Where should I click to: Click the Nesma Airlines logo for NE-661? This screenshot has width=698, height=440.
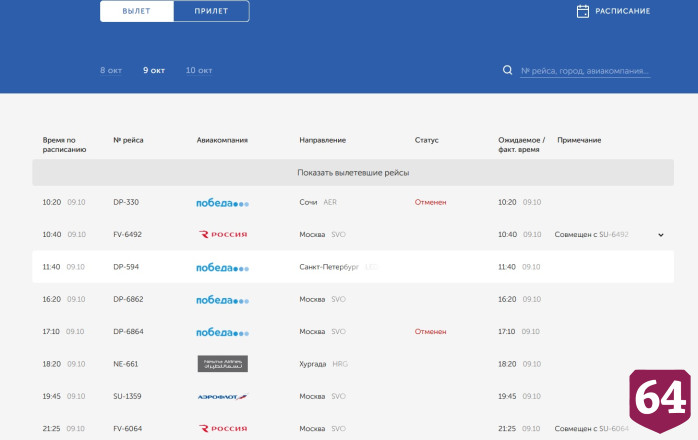pos(223,364)
